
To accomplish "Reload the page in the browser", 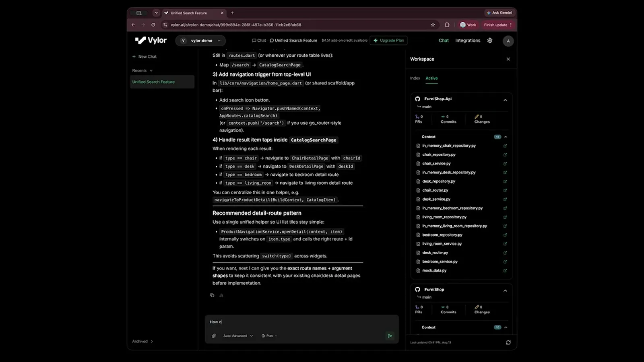I will pos(153,25).
